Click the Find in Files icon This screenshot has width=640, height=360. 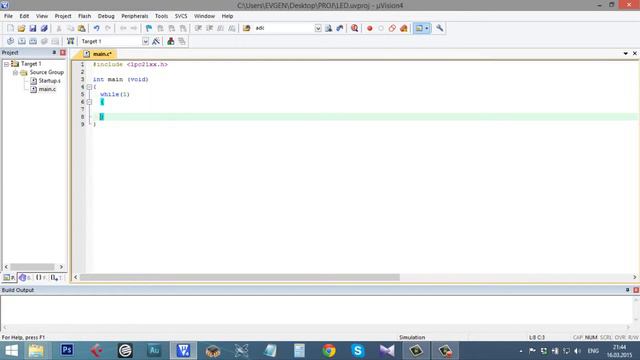pos(247,28)
